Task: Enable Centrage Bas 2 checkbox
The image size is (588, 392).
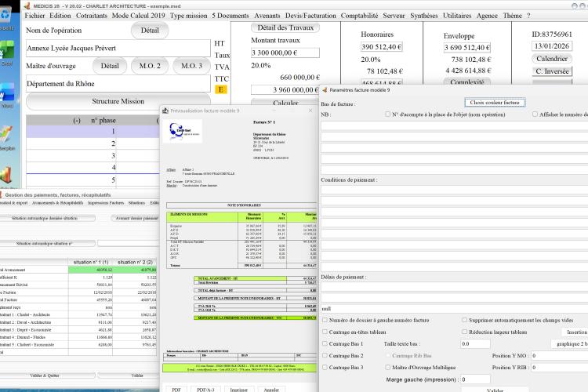Action: point(325,355)
